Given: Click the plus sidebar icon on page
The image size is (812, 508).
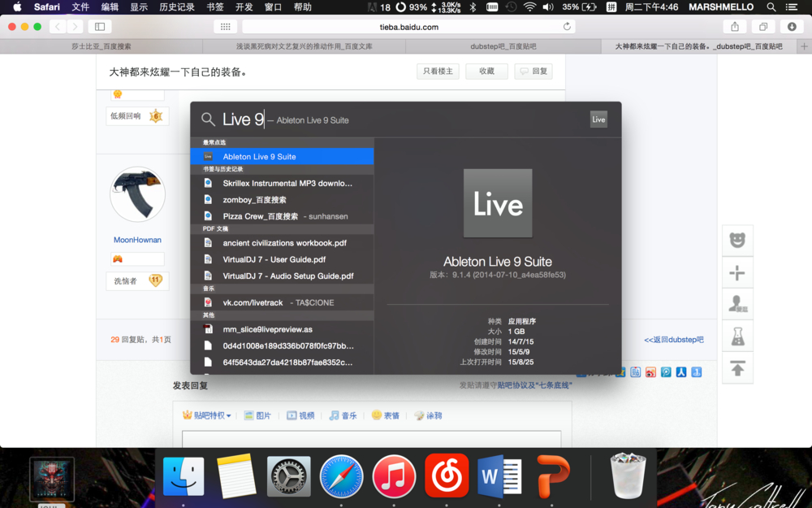Looking at the screenshot, I should click(x=737, y=272).
